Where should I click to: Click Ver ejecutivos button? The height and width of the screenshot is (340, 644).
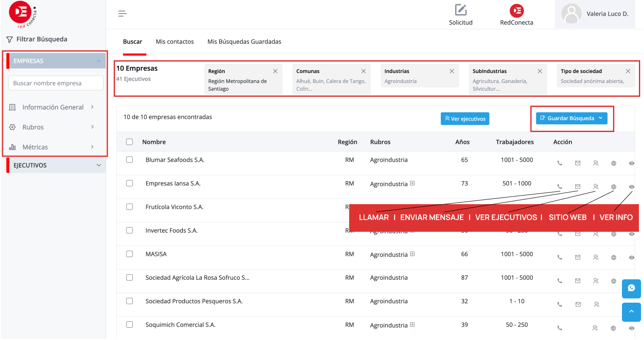(x=465, y=119)
